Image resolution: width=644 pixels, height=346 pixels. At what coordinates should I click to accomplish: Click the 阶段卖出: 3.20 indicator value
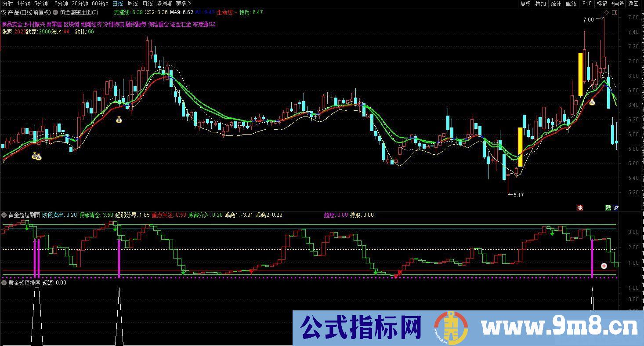pos(60,215)
